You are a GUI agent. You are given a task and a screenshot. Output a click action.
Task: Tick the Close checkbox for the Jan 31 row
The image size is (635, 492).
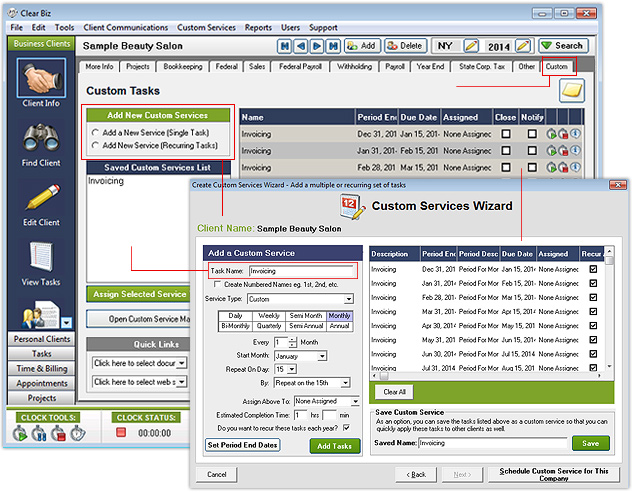(x=506, y=151)
